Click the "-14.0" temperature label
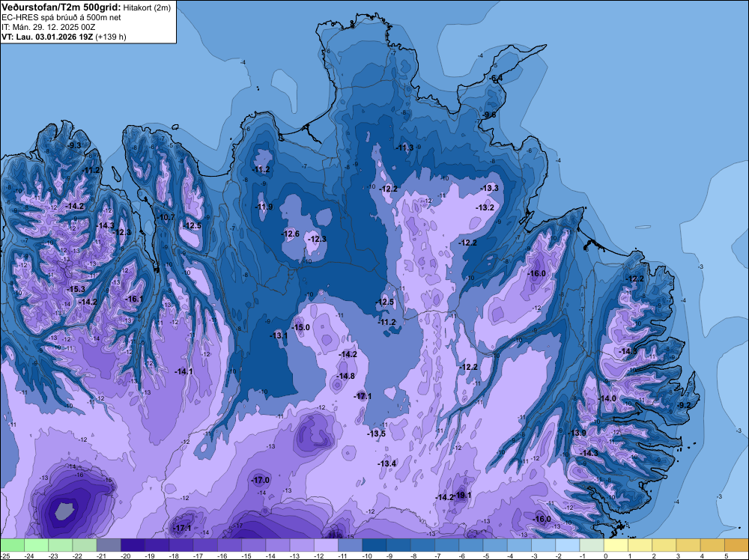The width and height of the screenshot is (749, 560). [x=607, y=398]
